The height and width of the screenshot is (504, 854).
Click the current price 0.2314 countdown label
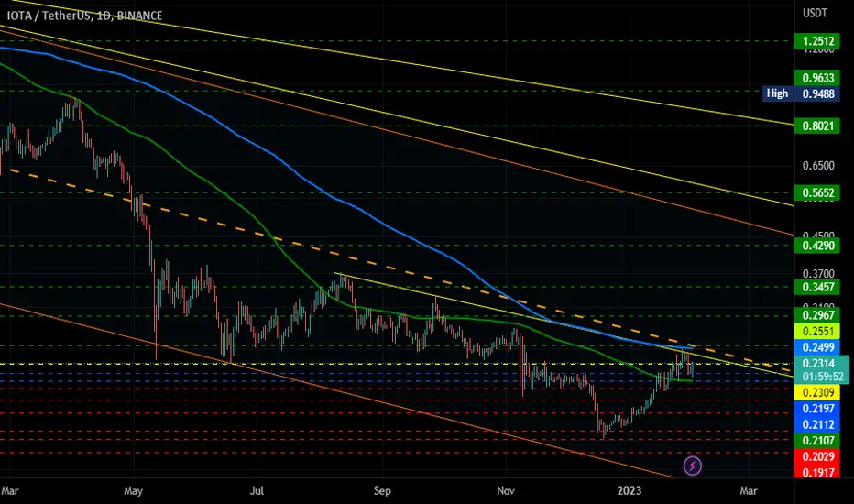pyautogui.click(x=822, y=370)
